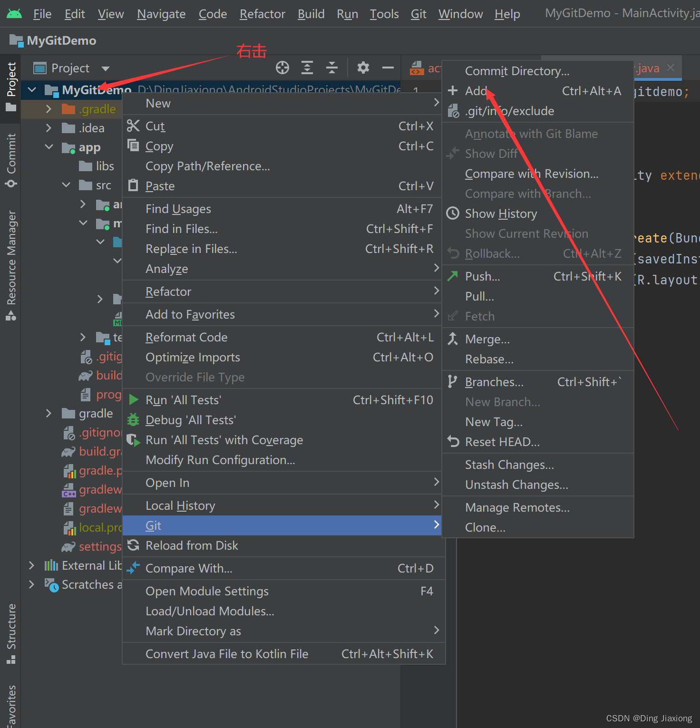Open Project panel settings gear

[363, 68]
